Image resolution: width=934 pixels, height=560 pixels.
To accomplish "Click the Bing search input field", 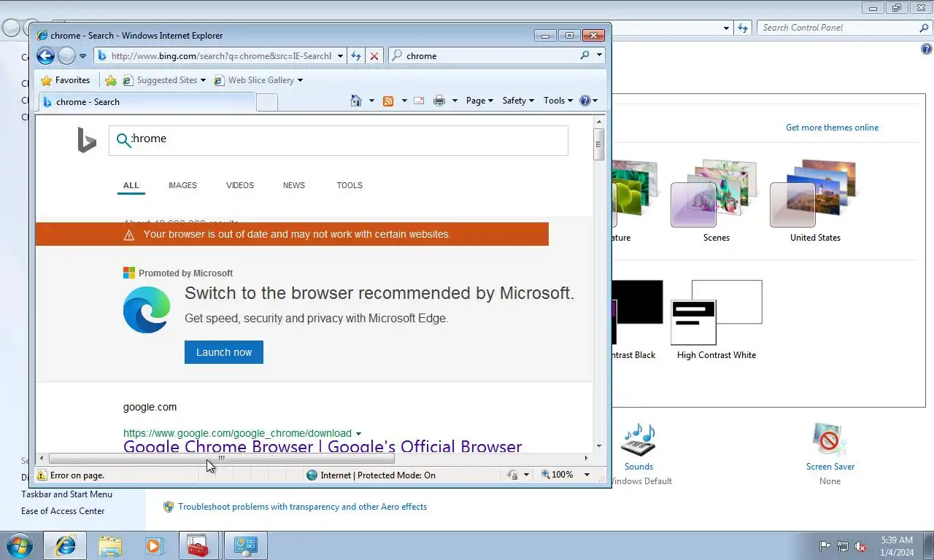I will 339,141.
